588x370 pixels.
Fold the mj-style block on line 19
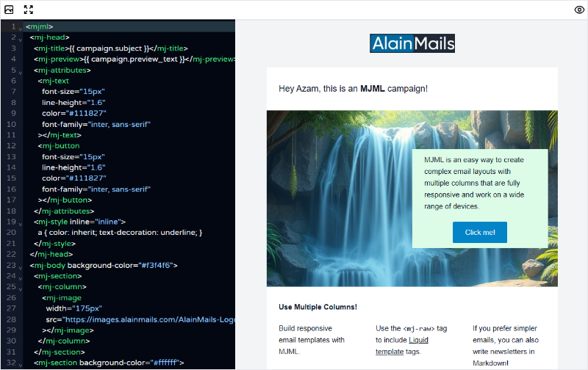pyautogui.click(x=21, y=222)
